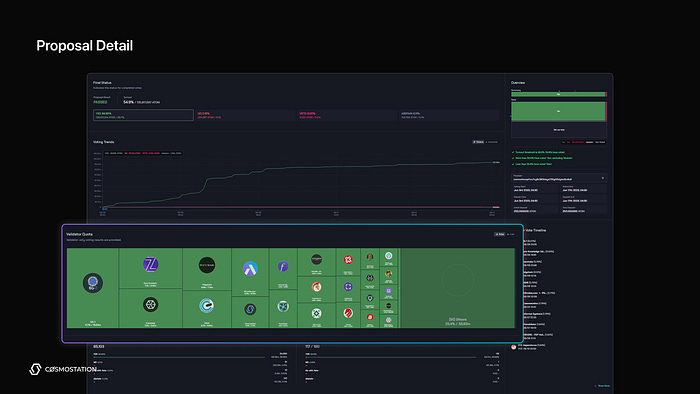700x394 pixels.
Task: Select the red and white striped validator logo
Action: 348,313
